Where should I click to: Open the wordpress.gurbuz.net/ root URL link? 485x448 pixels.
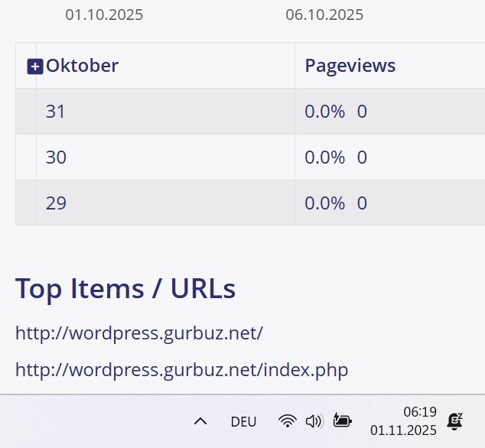(x=139, y=333)
